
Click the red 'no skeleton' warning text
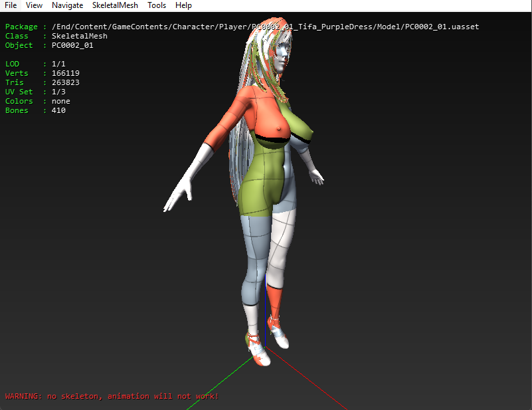pyautogui.click(x=112, y=397)
